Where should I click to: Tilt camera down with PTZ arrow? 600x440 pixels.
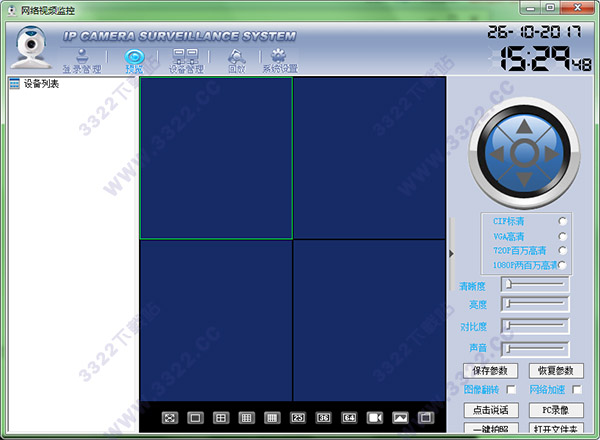click(524, 179)
